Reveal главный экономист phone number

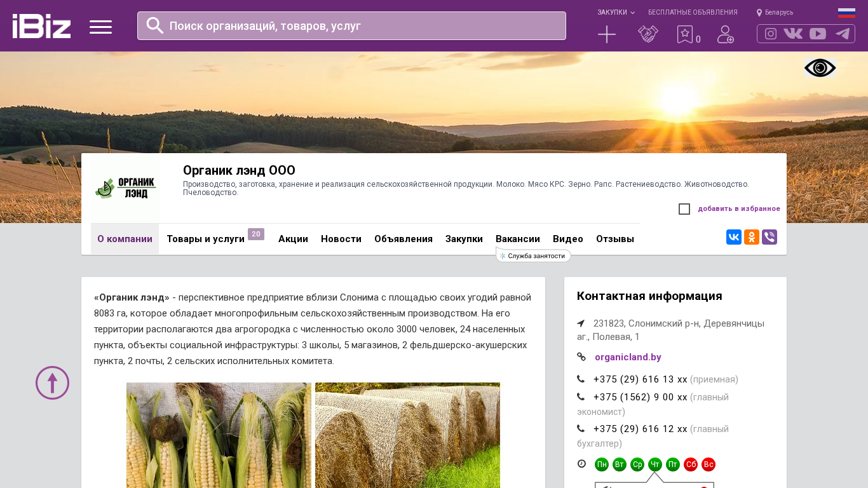pos(640,397)
